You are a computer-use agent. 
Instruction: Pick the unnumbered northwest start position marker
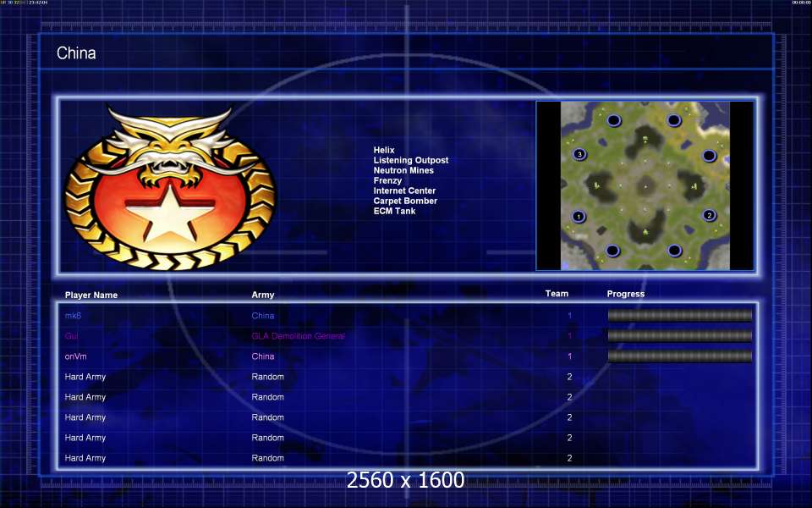[614, 120]
